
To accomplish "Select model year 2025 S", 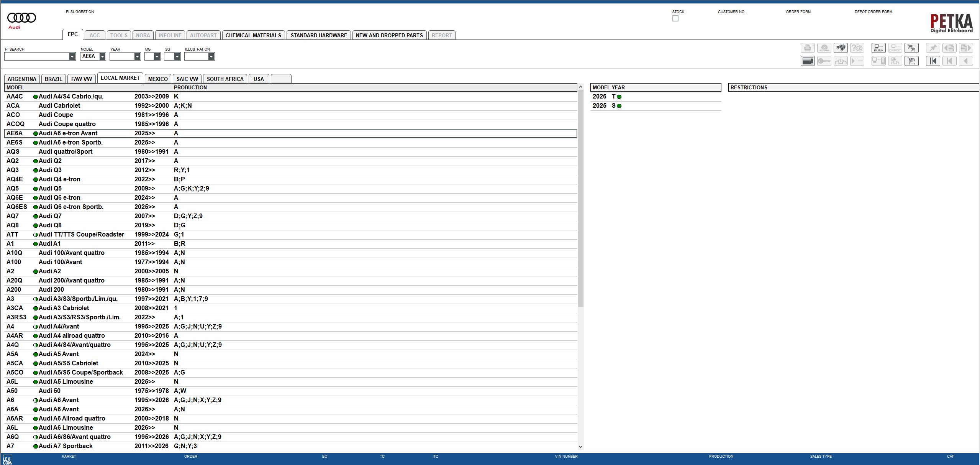I will coord(656,106).
